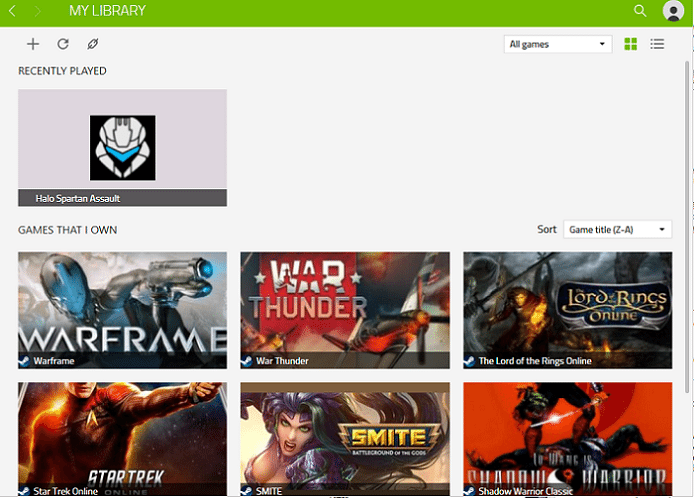This screenshot has width=694, height=498.
Task: Open the user profile avatar
Action: tap(673, 11)
